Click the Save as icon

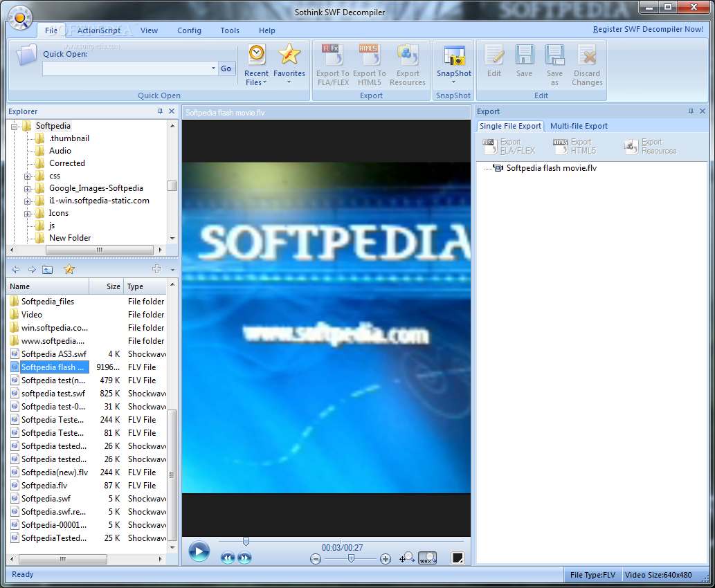tap(555, 55)
